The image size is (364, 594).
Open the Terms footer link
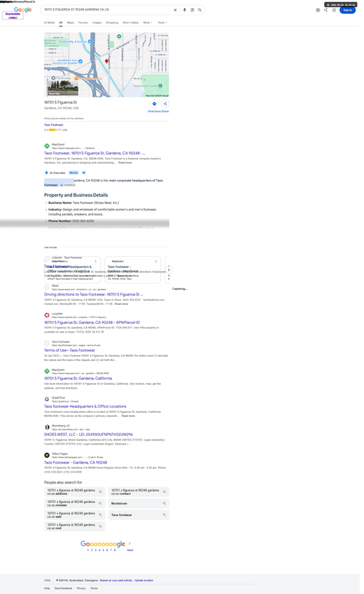click(94, 588)
